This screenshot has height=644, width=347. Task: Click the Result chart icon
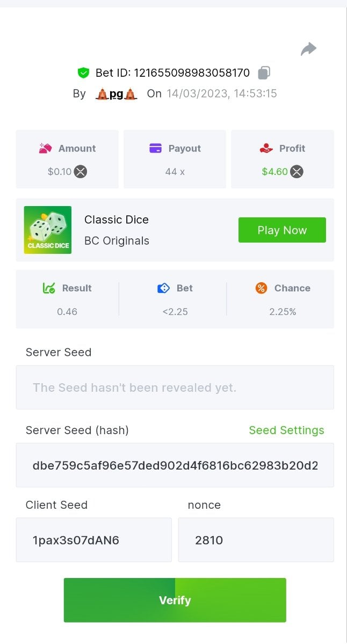pyautogui.click(x=49, y=288)
